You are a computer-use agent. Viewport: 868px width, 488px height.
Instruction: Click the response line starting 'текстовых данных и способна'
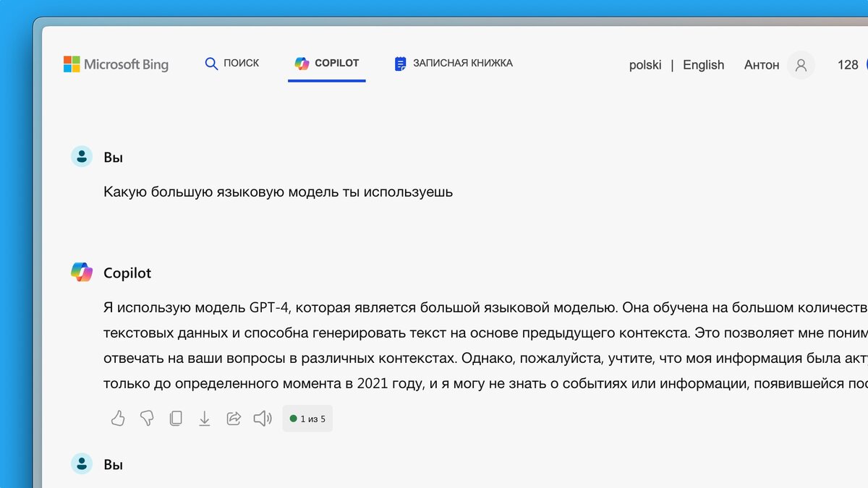[x=485, y=333]
